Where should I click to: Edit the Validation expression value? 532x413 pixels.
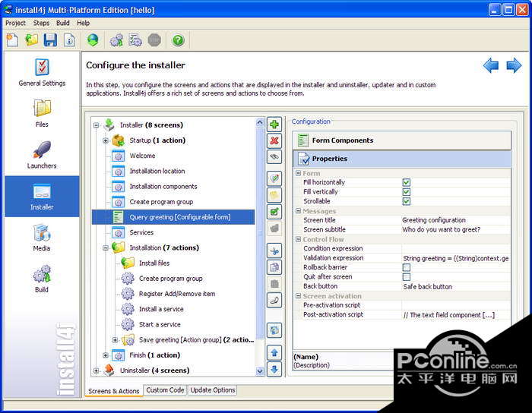point(456,258)
